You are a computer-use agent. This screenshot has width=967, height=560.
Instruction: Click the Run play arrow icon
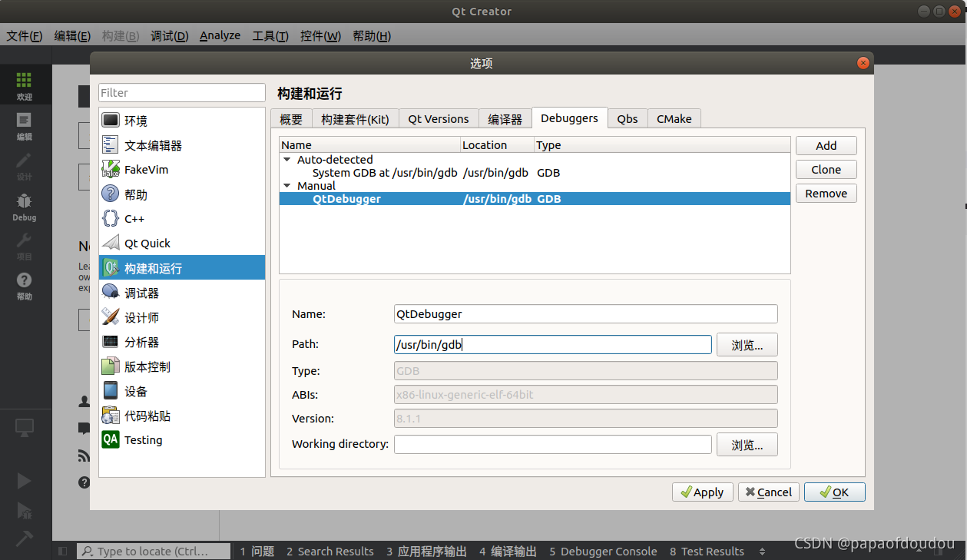[x=24, y=481]
